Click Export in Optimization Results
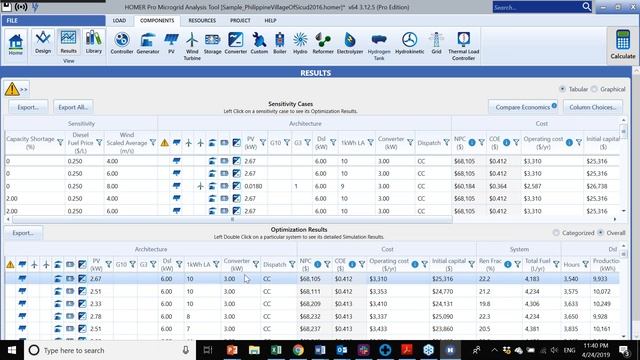640x360 pixels. (23, 233)
